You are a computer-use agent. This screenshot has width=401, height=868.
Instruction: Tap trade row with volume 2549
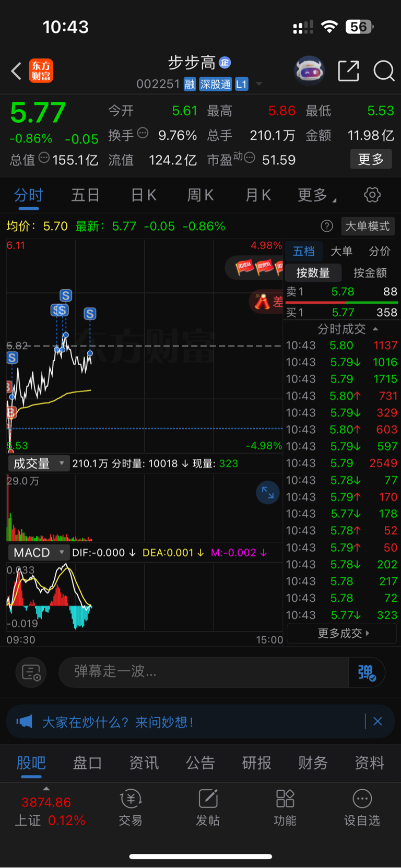pyautogui.click(x=341, y=463)
